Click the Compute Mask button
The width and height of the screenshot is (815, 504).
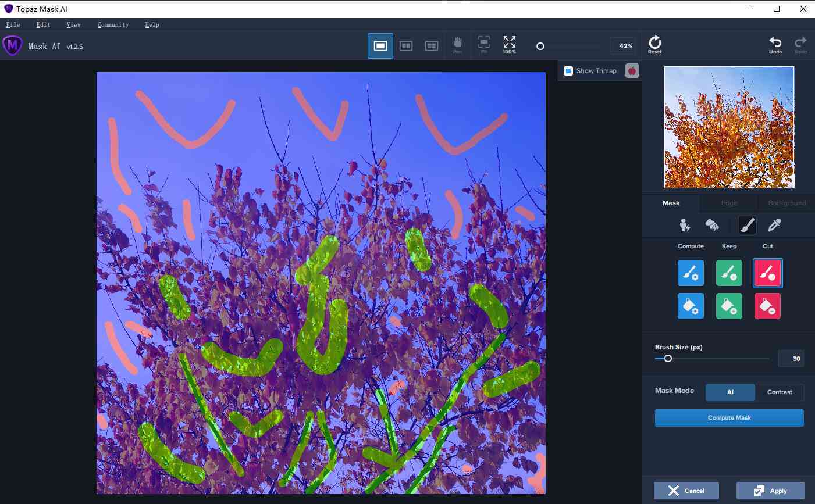coord(729,417)
